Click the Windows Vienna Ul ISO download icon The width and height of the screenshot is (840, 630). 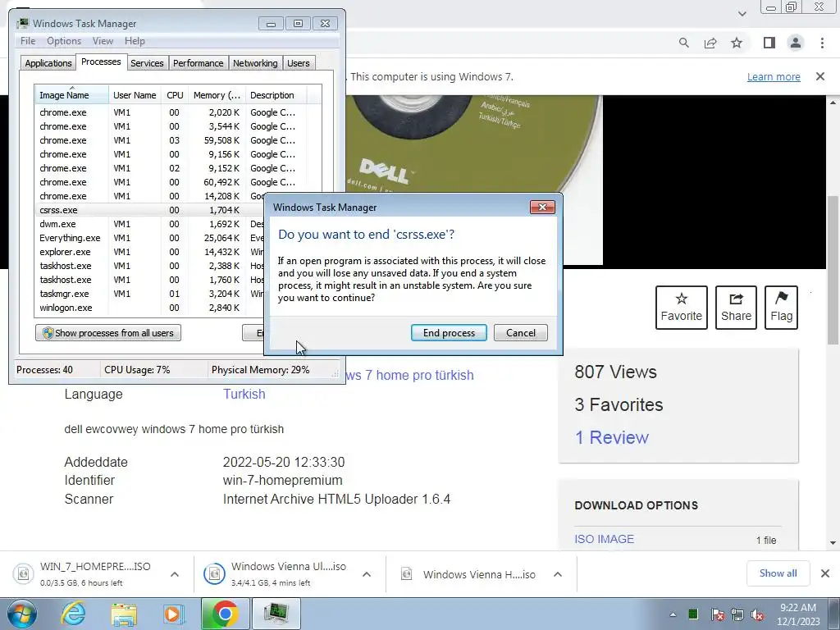pyautogui.click(x=214, y=573)
